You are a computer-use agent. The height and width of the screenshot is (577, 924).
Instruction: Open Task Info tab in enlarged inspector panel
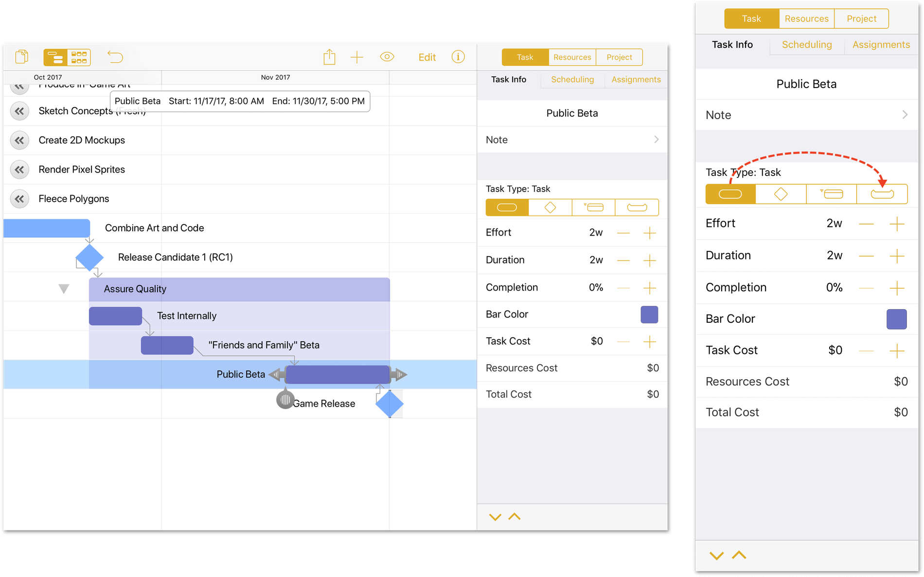(732, 45)
